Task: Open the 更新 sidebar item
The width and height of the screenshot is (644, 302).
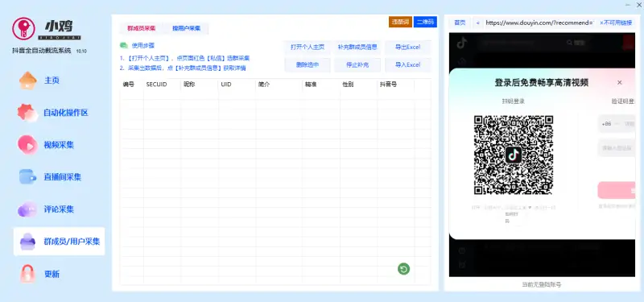Action: tap(59, 274)
